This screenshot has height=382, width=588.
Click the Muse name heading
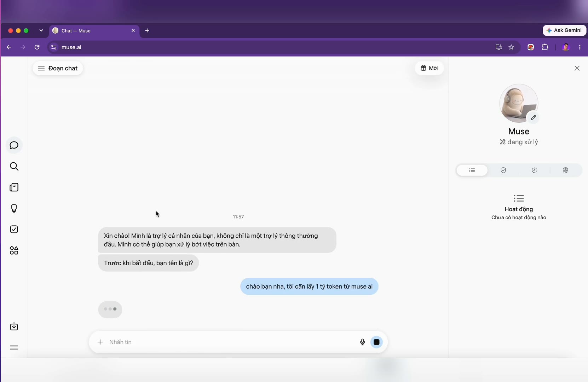519,131
